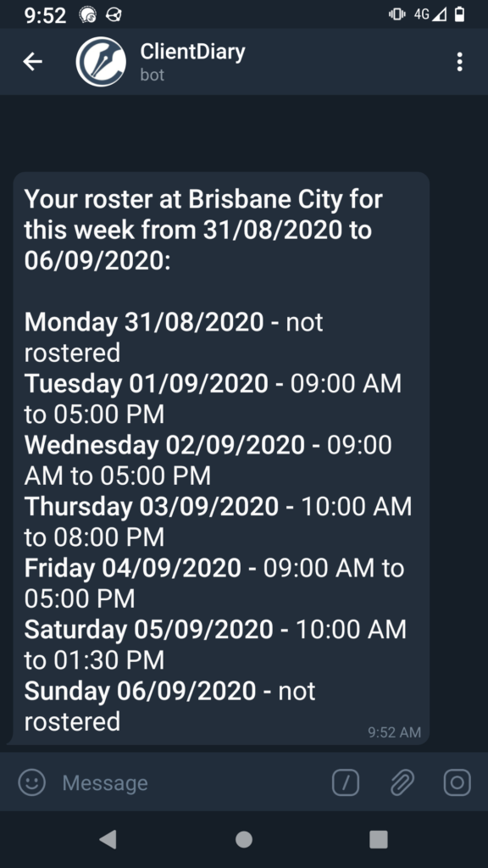
Task: Open the three-dot overflow menu
Action: point(459,61)
